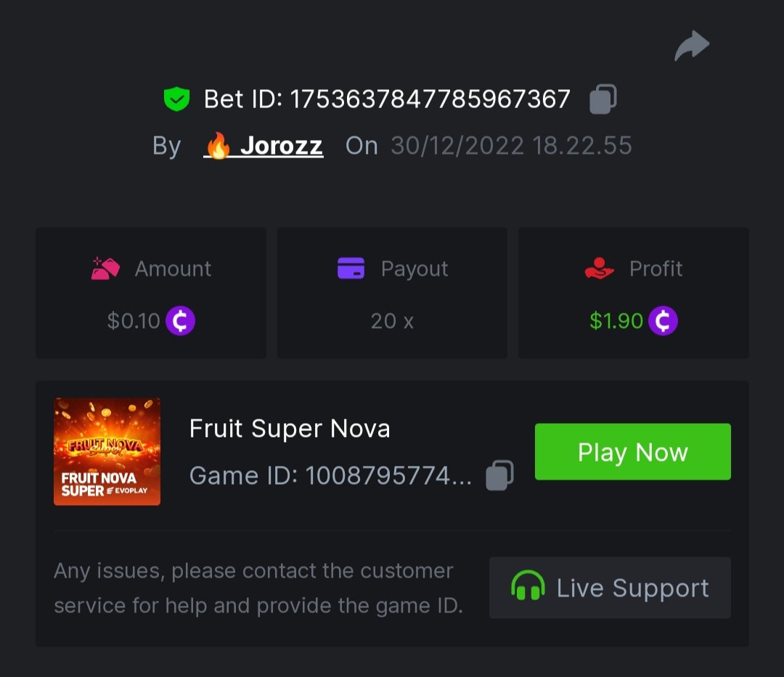Click the $1.90 profit value
The image size is (784, 677).
pos(616,321)
